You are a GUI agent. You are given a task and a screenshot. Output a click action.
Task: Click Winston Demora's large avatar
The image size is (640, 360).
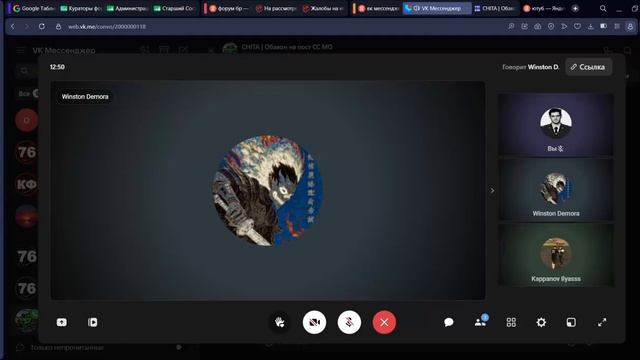click(268, 191)
